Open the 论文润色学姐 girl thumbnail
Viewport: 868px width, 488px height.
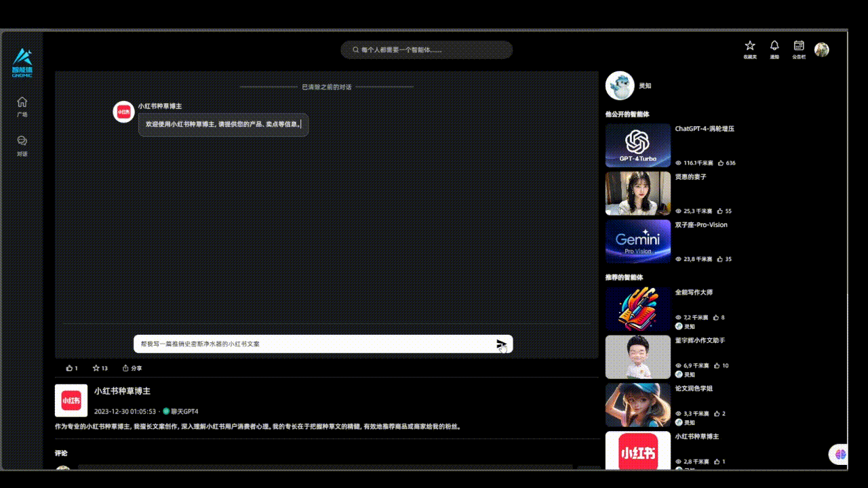[x=638, y=405]
